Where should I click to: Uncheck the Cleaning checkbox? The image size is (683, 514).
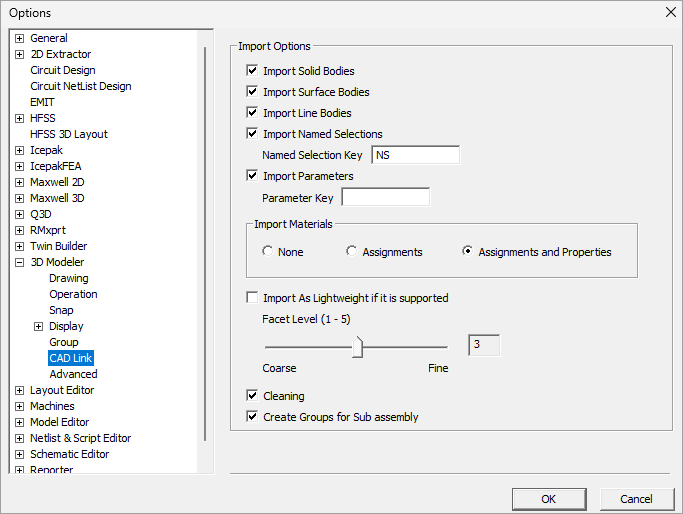tap(252, 396)
